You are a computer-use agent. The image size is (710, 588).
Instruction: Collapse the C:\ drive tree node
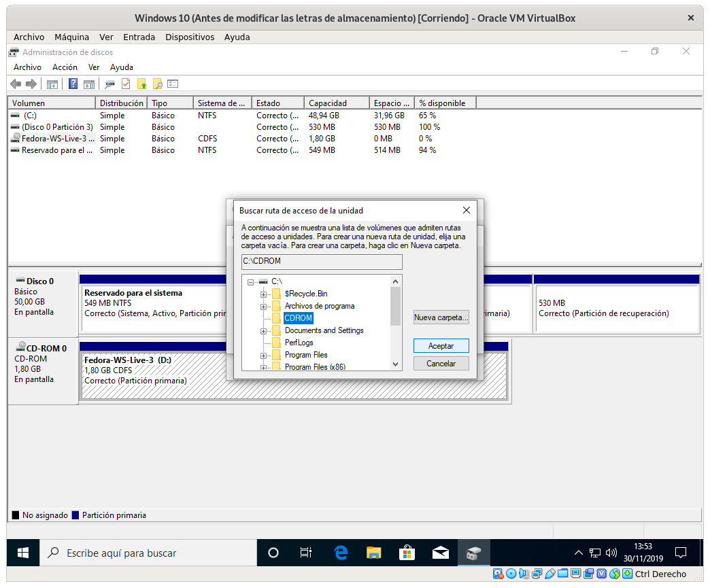(250, 281)
